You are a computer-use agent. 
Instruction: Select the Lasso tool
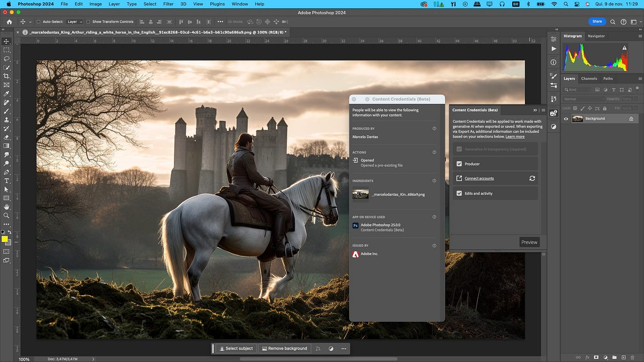click(x=6, y=59)
